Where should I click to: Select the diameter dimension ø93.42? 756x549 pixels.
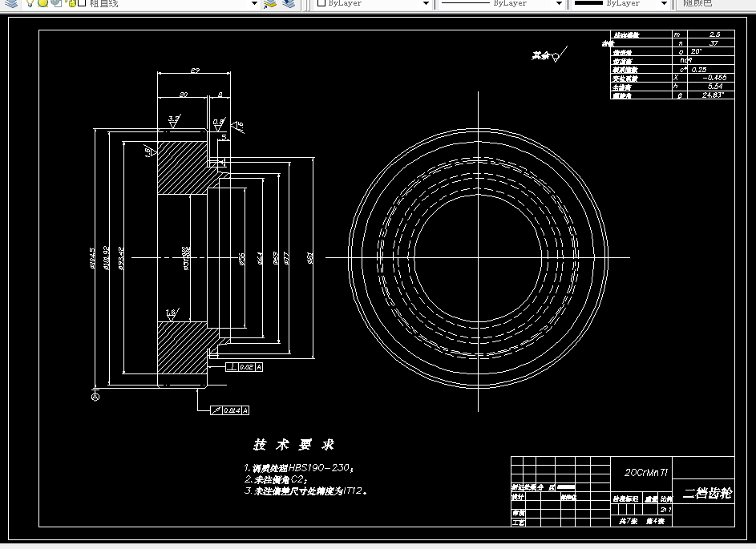pos(121,258)
